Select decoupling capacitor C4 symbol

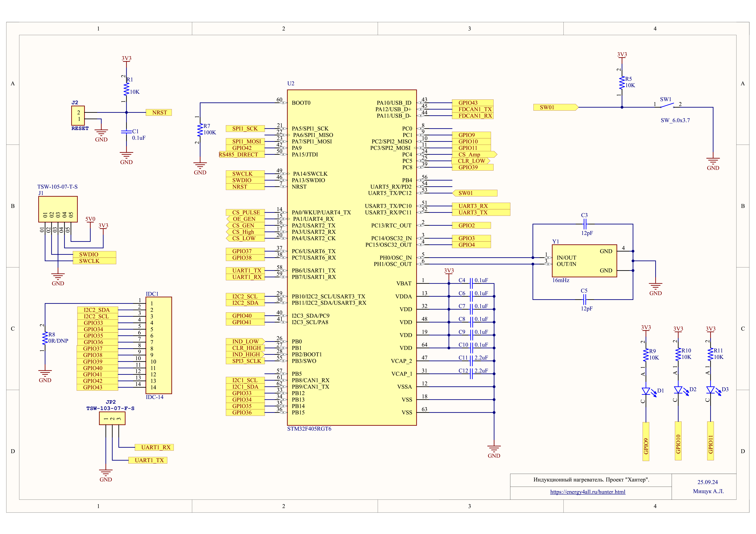click(471, 283)
